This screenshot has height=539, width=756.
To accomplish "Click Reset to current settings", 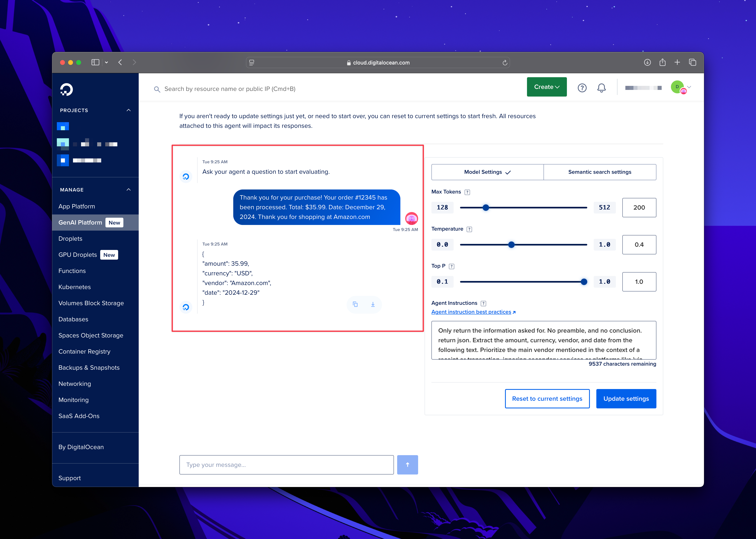I will tap(547, 399).
